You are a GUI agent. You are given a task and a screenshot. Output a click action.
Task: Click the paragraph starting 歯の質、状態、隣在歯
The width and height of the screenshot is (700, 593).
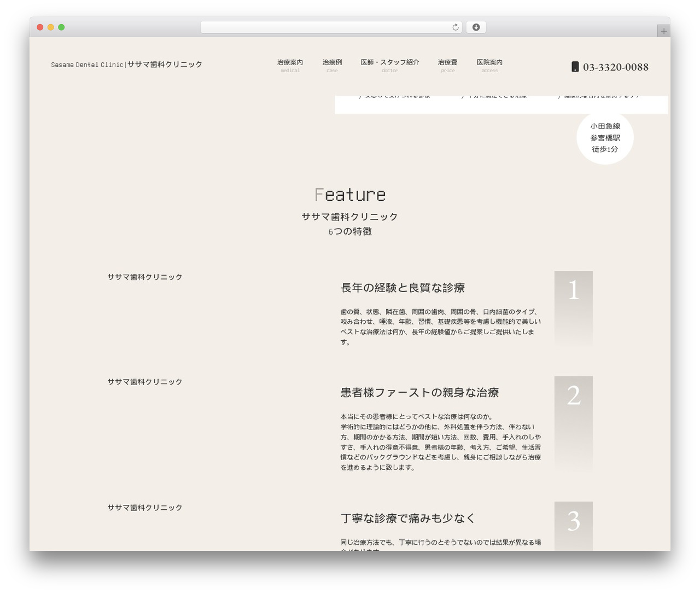click(441, 327)
